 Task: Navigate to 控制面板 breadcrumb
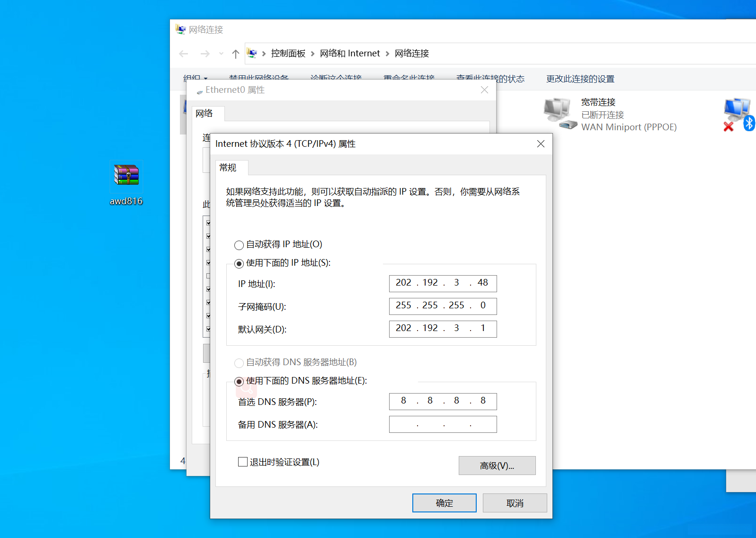coord(288,54)
